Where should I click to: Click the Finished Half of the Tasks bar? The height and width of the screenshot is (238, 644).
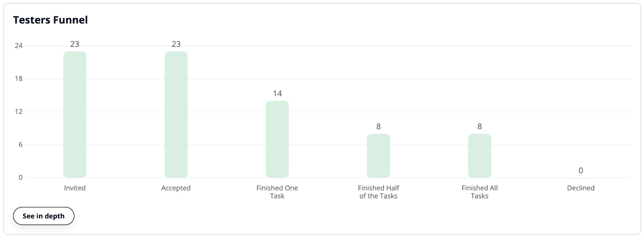click(378, 156)
